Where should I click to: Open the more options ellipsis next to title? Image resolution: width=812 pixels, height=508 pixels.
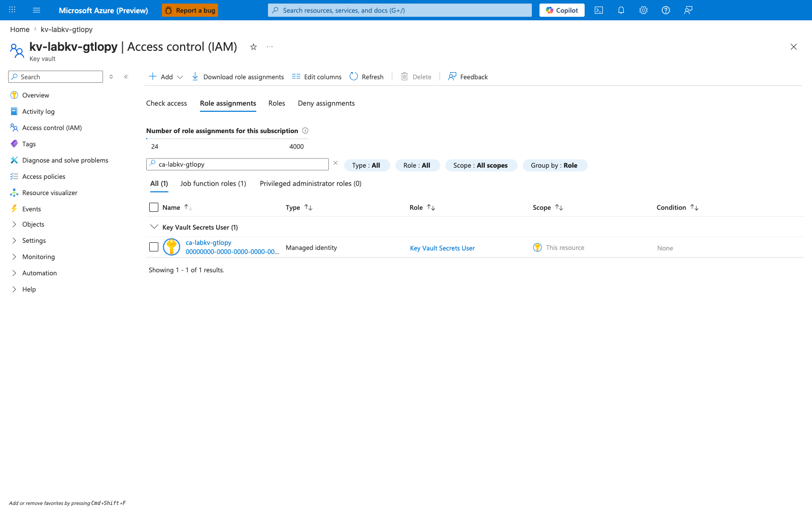pyautogui.click(x=270, y=47)
